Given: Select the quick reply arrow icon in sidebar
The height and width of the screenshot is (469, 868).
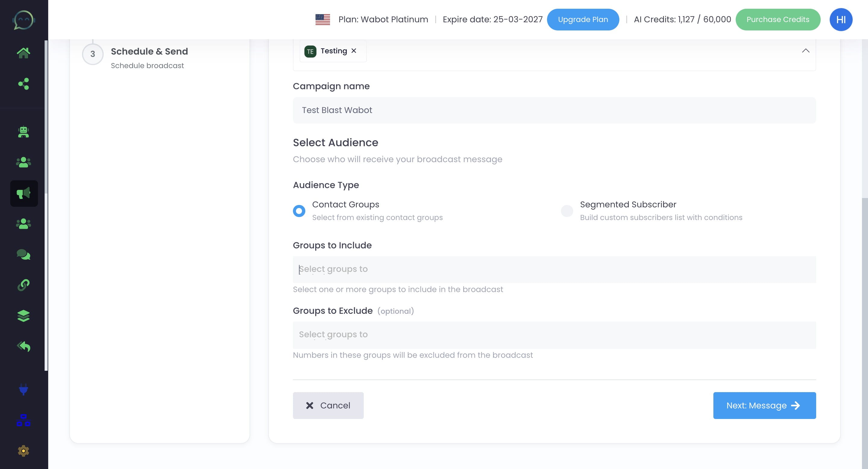Looking at the screenshot, I should pos(24,346).
